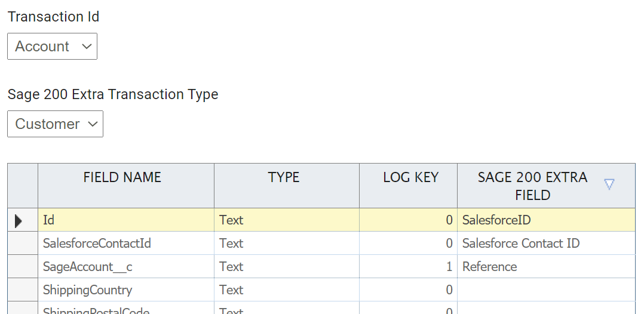Click the Type cell of the Id row
Viewport: 644px width, 314px height.
tap(286, 220)
